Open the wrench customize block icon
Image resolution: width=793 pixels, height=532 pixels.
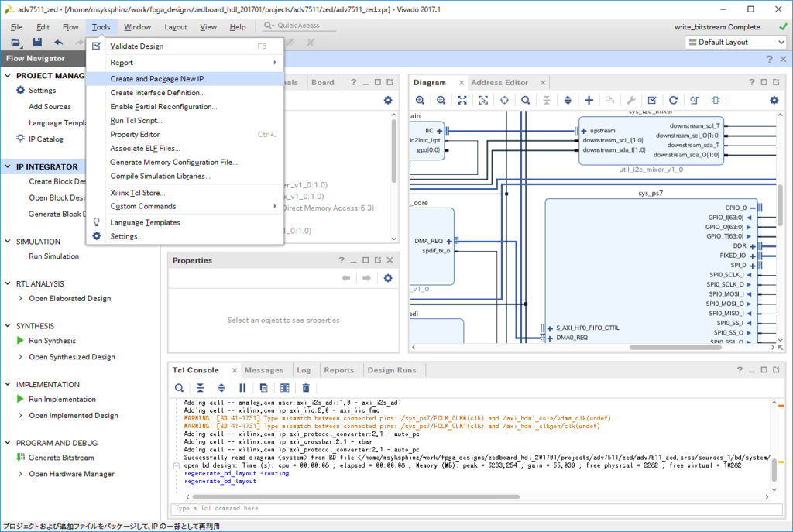631,100
